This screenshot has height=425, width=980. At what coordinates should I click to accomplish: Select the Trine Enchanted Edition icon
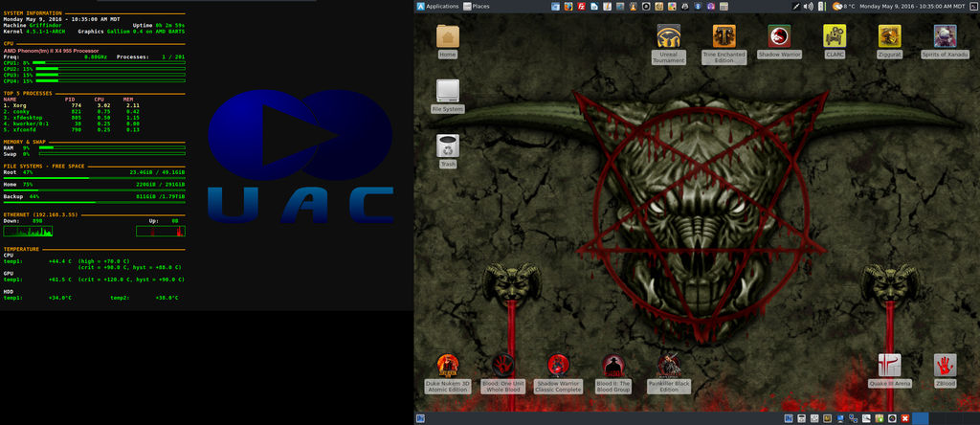click(724, 44)
